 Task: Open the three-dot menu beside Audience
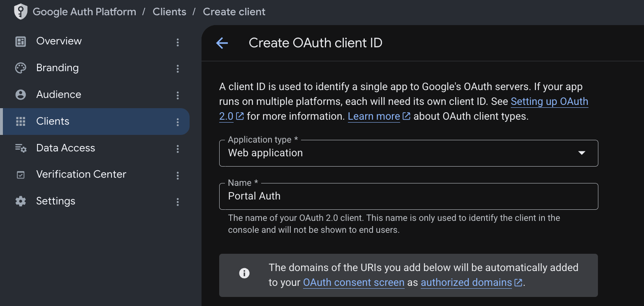click(178, 95)
